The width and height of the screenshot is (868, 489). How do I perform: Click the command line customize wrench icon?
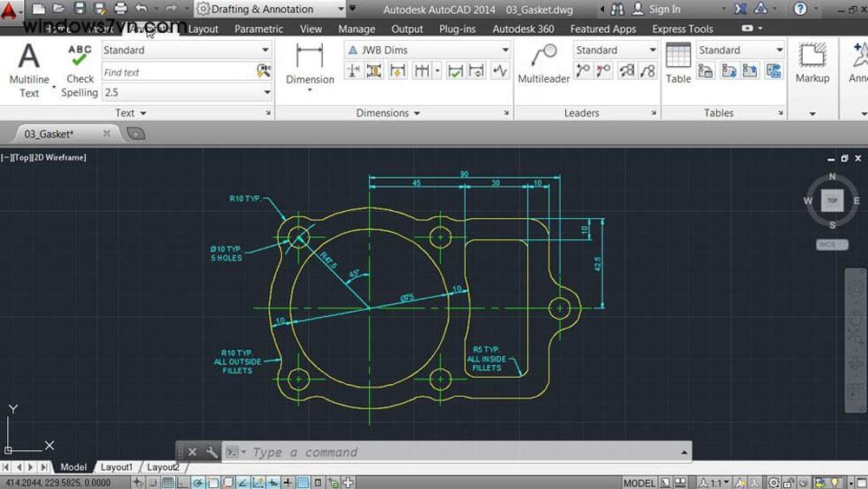coord(211,452)
